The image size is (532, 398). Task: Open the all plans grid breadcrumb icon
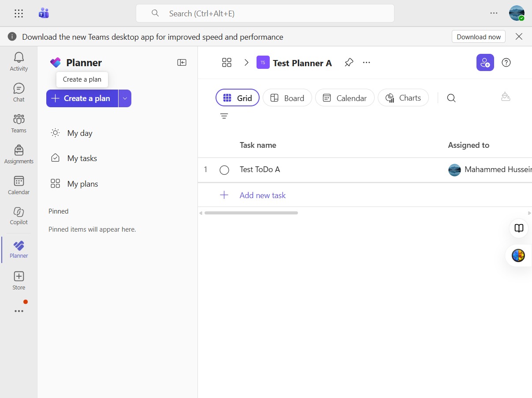coord(227,63)
